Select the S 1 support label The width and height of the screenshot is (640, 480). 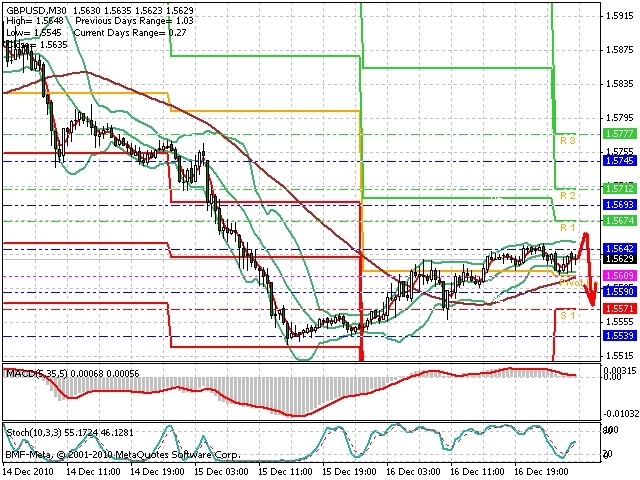point(567,316)
